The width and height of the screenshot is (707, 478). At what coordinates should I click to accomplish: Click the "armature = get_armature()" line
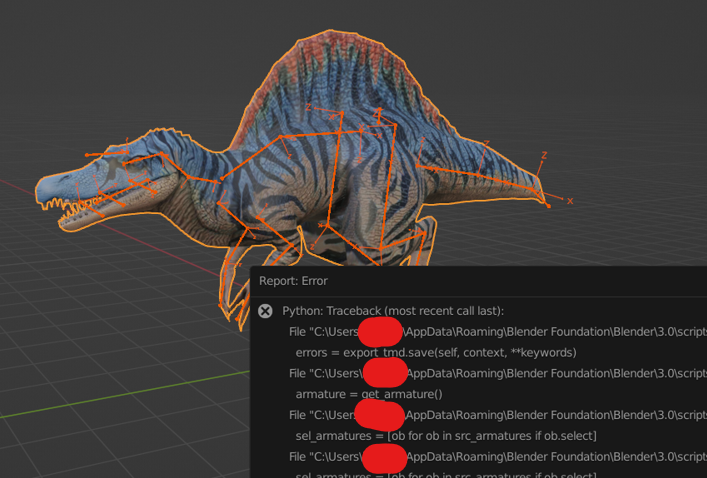(369, 394)
